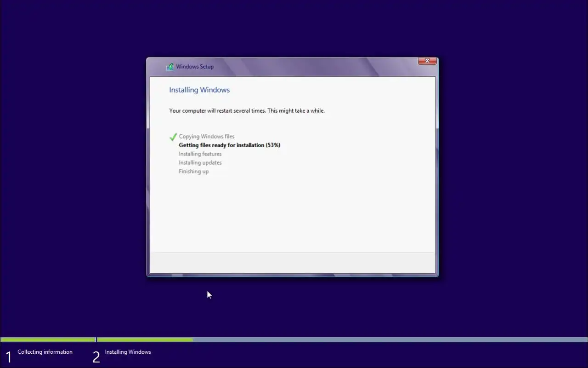
Task: Click the stage number 1
Action: pyautogui.click(x=8, y=357)
